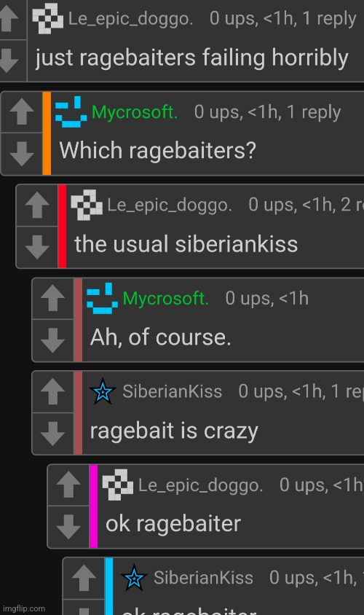Upvote the "Ah, of course." comment

coord(53,298)
